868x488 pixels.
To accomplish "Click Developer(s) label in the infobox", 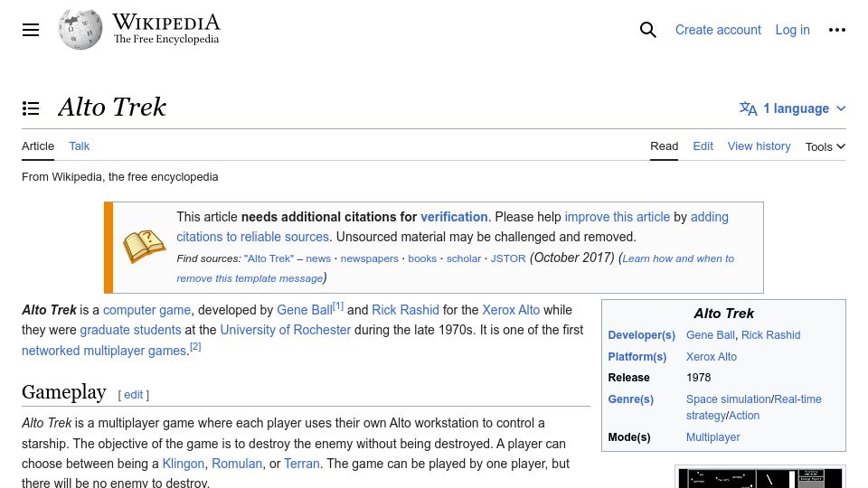I will 642,334.
